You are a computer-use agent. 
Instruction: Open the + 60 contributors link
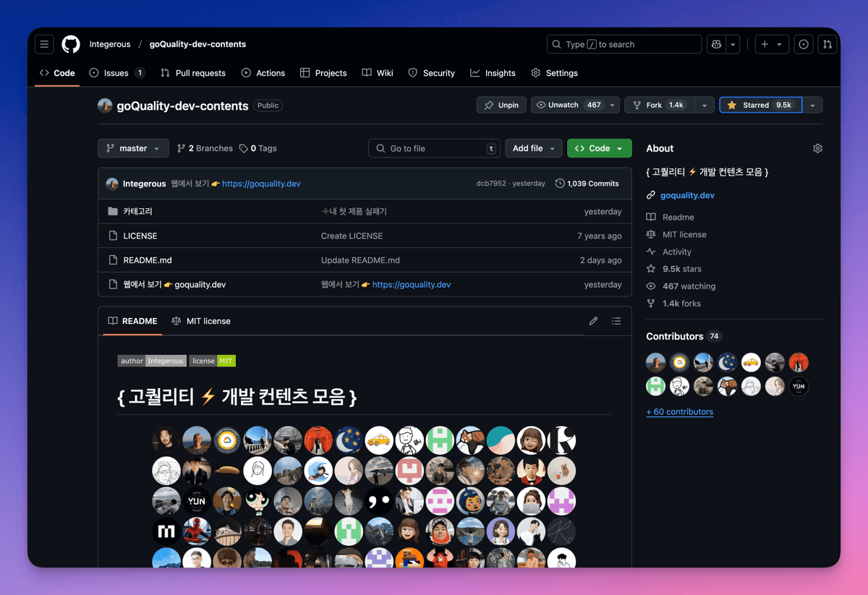click(x=679, y=412)
